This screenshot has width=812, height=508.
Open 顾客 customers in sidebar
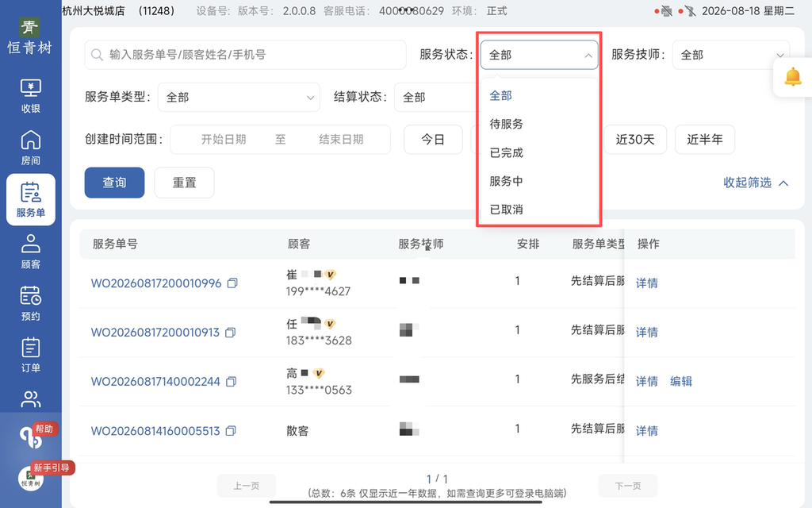click(x=31, y=252)
